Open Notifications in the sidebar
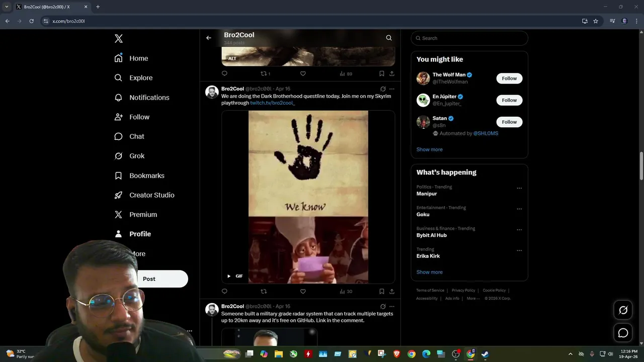This screenshot has height=362, width=644. coord(142,98)
